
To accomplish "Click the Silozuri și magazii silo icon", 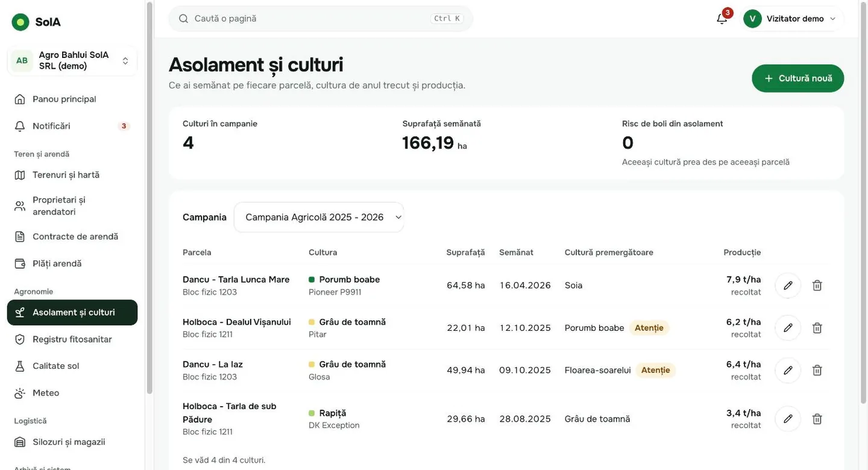I will [20, 442].
